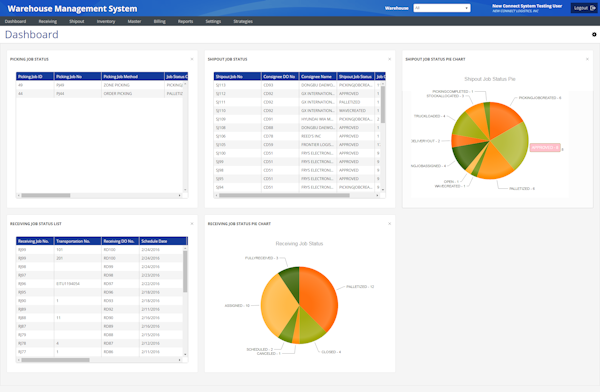Open the Reports menu
Viewport: 600px width, 392px height.
point(185,21)
